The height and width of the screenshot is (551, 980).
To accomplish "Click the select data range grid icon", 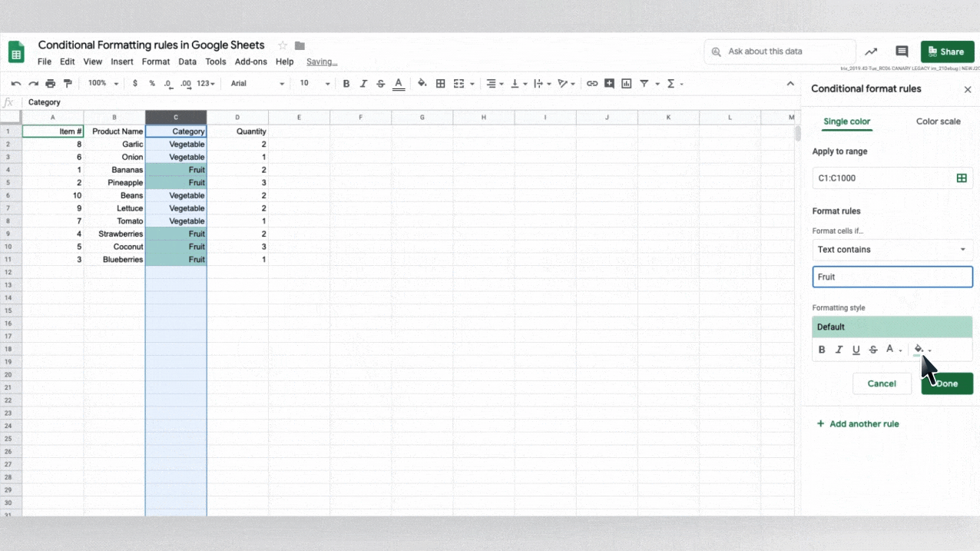I will 962,178.
